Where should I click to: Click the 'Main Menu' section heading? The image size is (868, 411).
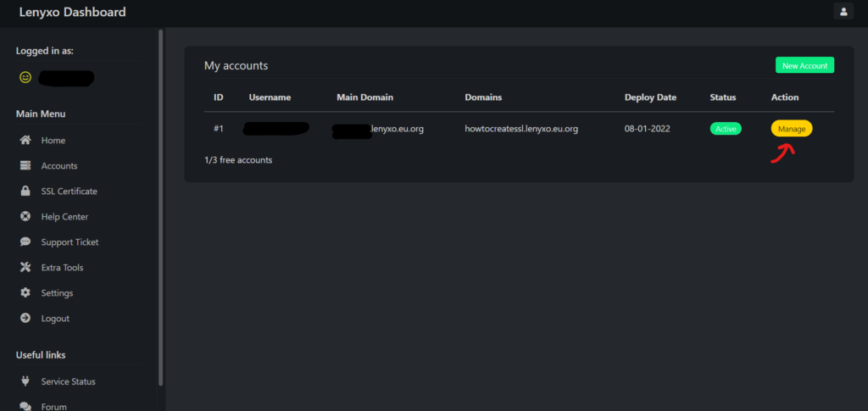(x=41, y=114)
